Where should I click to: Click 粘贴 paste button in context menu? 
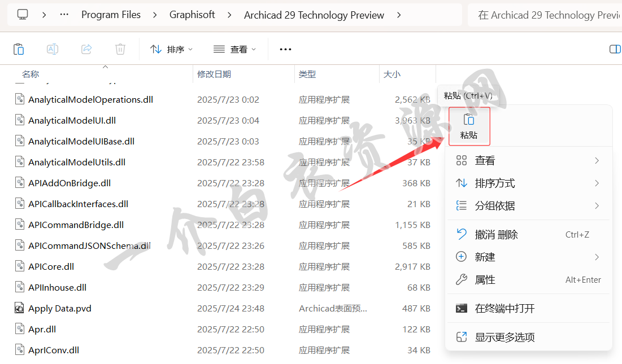point(469,126)
